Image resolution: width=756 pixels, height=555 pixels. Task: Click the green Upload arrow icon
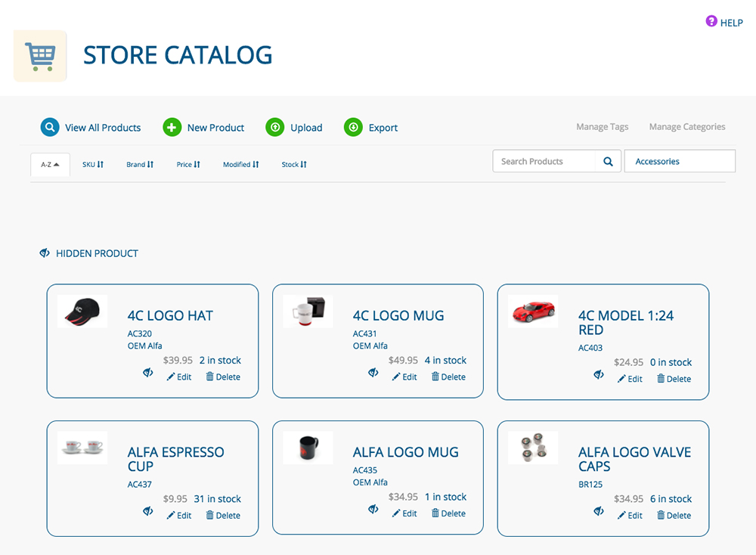[275, 128]
